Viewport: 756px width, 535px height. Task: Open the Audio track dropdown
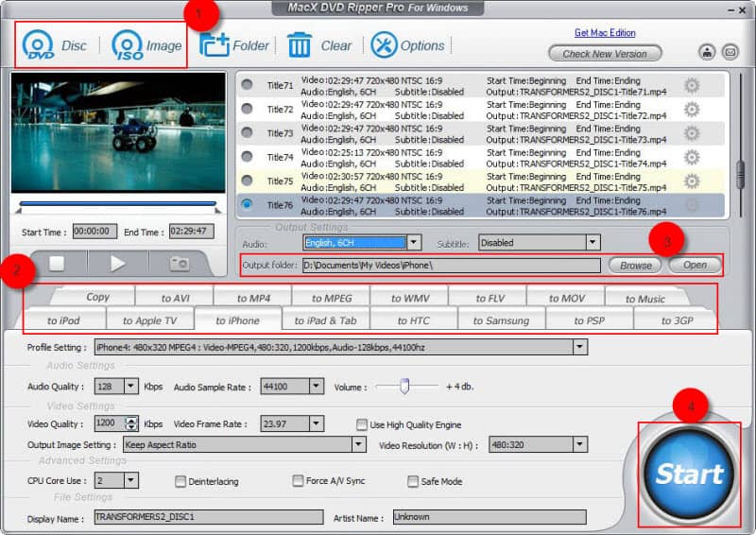414,242
